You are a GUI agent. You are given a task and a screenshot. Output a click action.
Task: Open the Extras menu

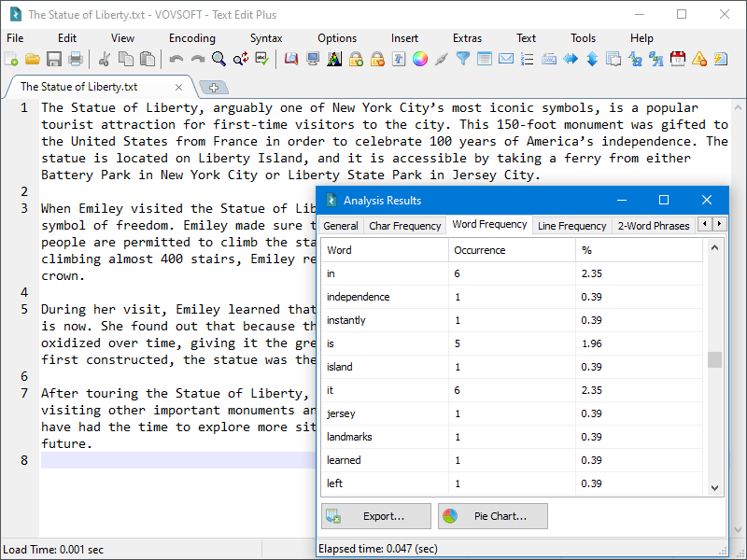pyautogui.click(x=467, y=38)
